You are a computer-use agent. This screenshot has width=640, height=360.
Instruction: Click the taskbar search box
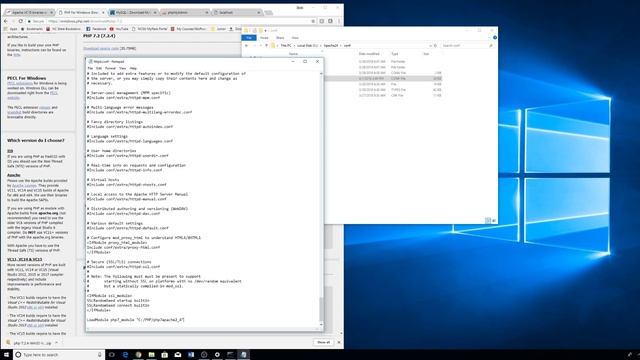59,355
